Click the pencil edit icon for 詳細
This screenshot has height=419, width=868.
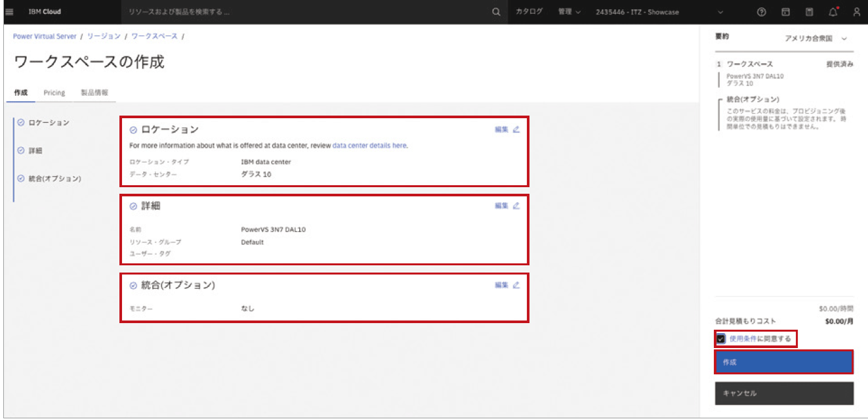point(516,206)
